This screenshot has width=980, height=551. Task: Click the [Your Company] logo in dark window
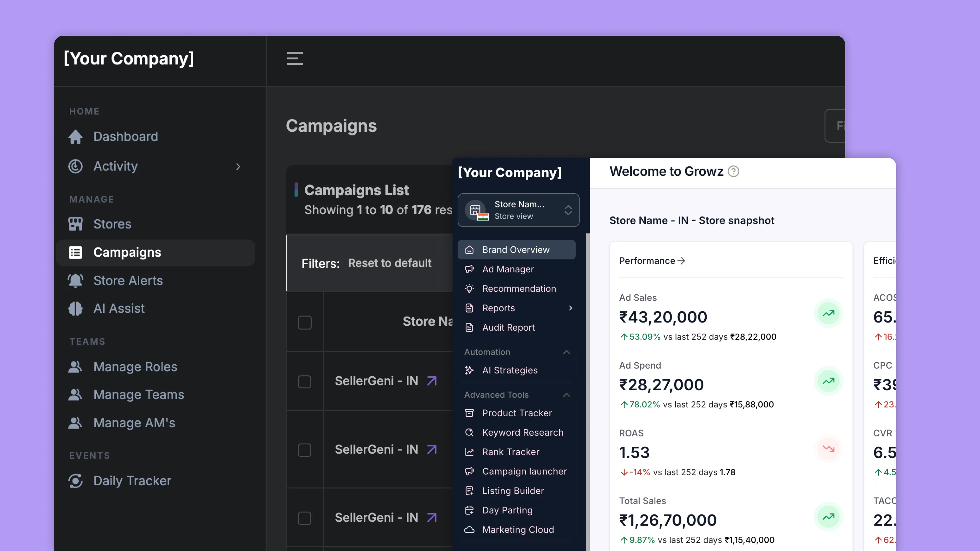click(129, 59)
